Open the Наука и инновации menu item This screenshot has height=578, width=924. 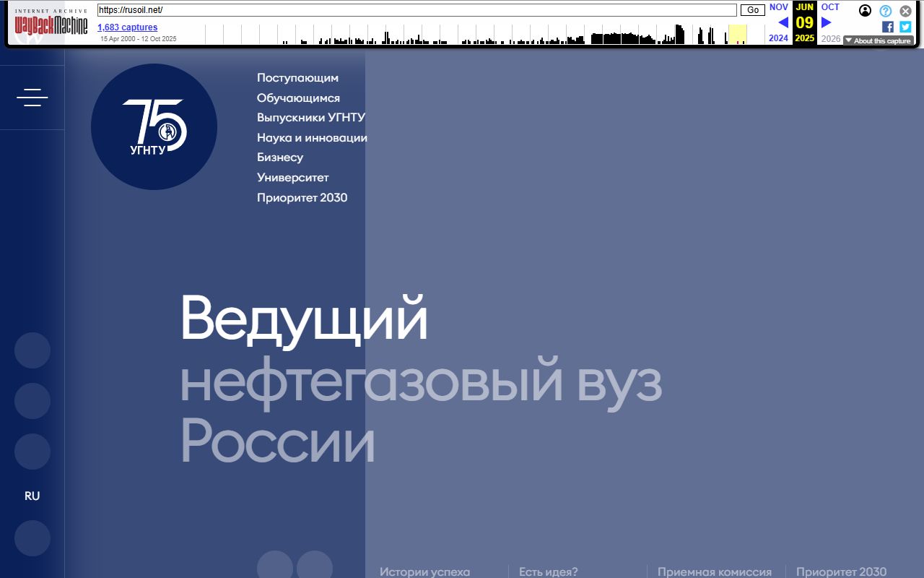pos(312,138)
